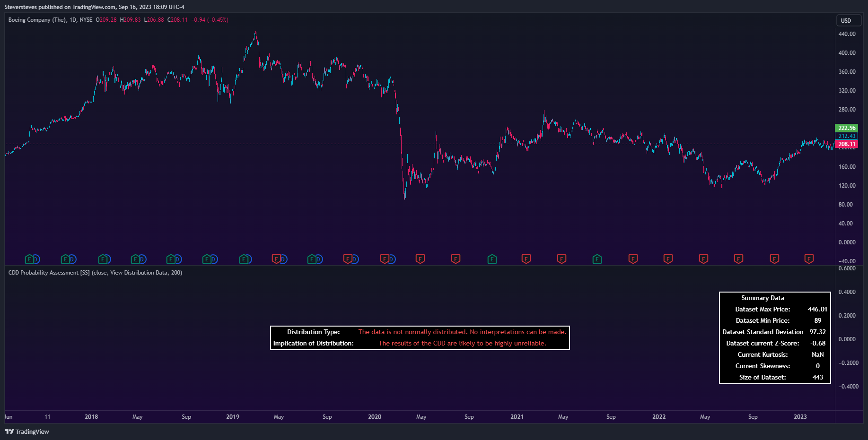Viewport: 868px width, 440px height.
Task: Click the 212.43 price label on the axis
Action: point(847,136)
